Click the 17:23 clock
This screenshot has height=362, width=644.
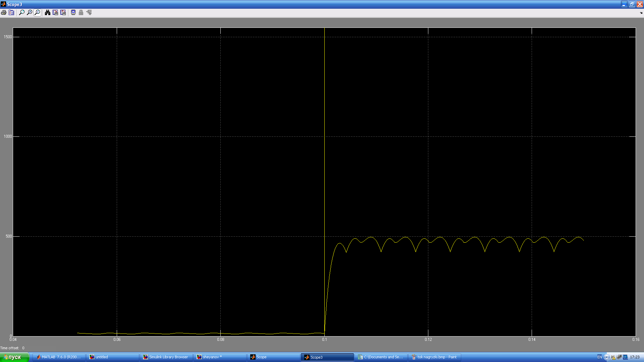(635, 357)
